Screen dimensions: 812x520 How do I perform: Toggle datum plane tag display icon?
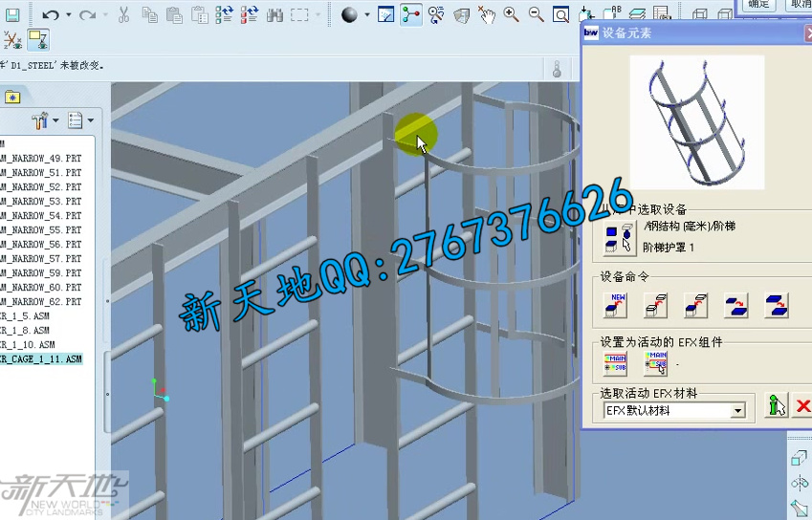38,40
